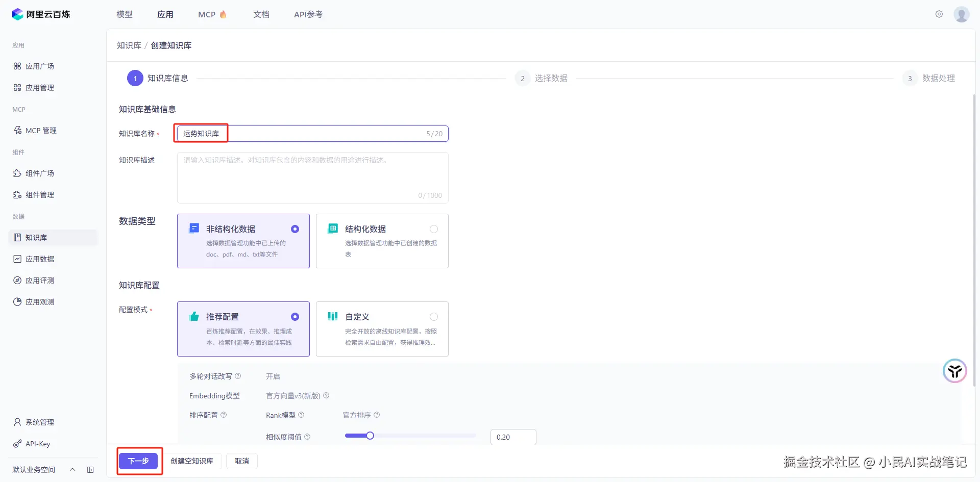Image resolution: width=980 pixels, height=482 pixels.
Task: Open the 应用 top navigation tab
Action: pos(165,14)
